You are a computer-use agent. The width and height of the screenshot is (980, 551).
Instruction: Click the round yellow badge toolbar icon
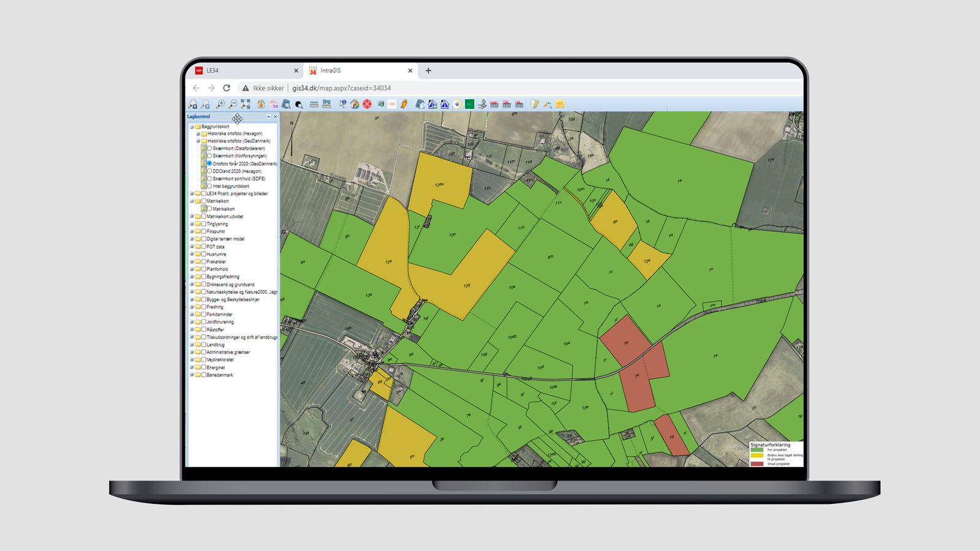[457, 104]
